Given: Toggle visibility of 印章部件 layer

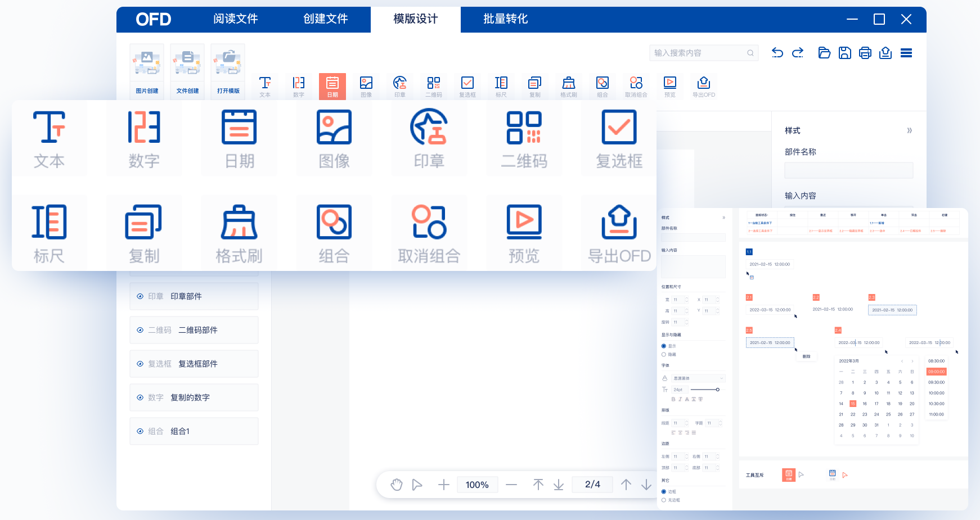Looking at the screenshot, I should click(140, 296).
